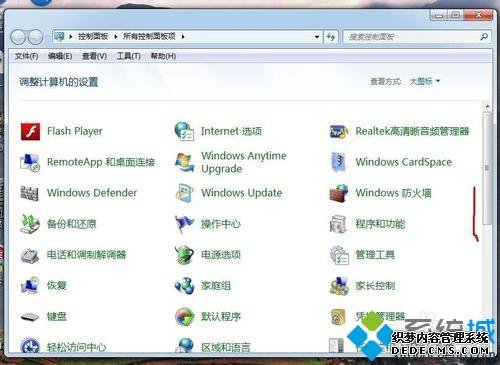Open the 帮助(H) menu
This screenshot has width=500, height=365.
tap(163, 56)
